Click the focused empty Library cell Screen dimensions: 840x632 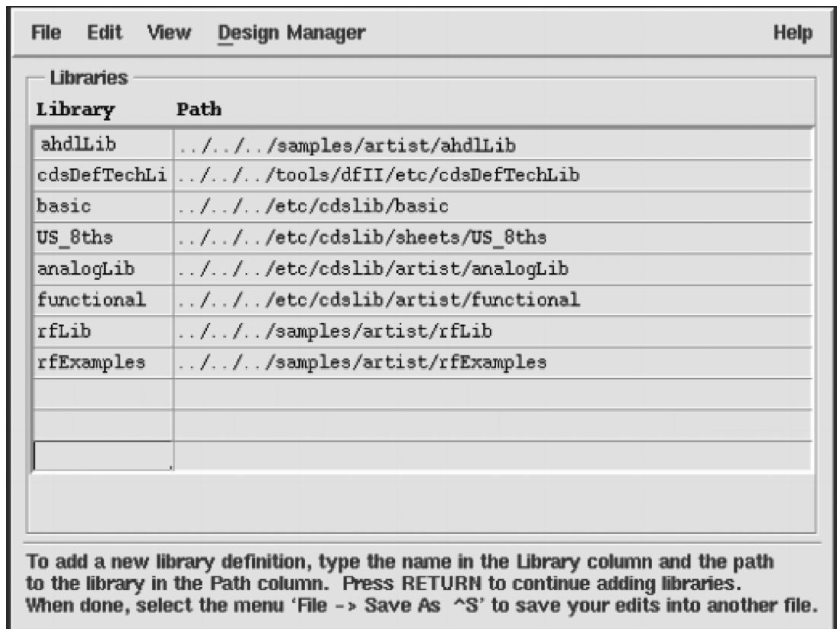103,456
